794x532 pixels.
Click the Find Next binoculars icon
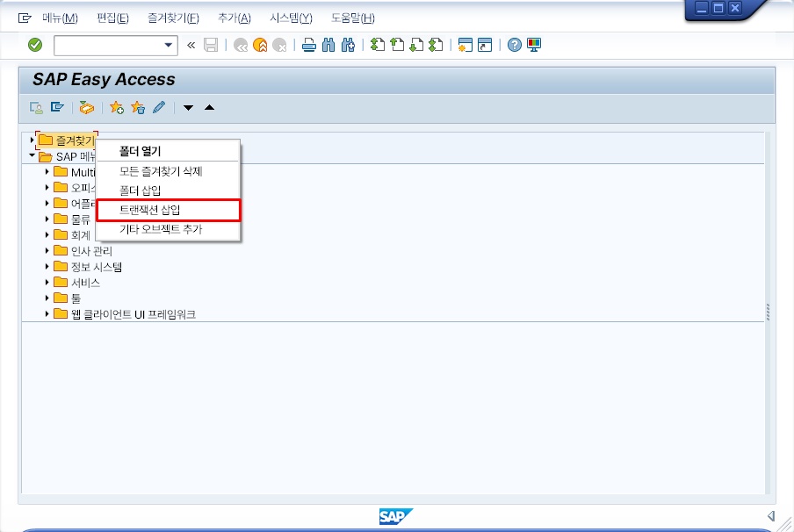[x=349, y=45]
